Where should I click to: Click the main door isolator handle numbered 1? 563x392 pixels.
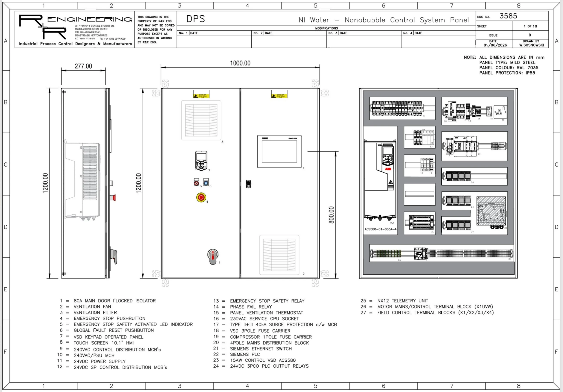click(213, 257)
